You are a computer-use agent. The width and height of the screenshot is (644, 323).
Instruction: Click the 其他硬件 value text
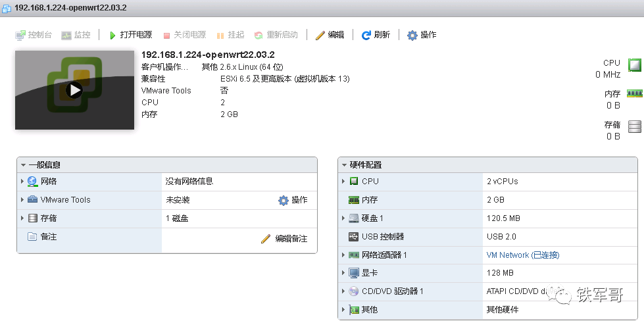point(503,309)
